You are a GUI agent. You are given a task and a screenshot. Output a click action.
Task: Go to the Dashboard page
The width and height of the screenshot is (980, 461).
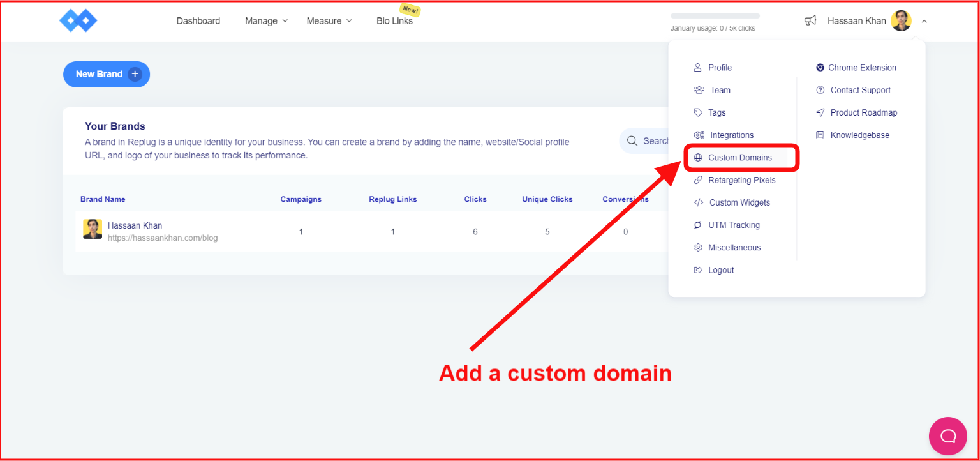tap(198, 21)
